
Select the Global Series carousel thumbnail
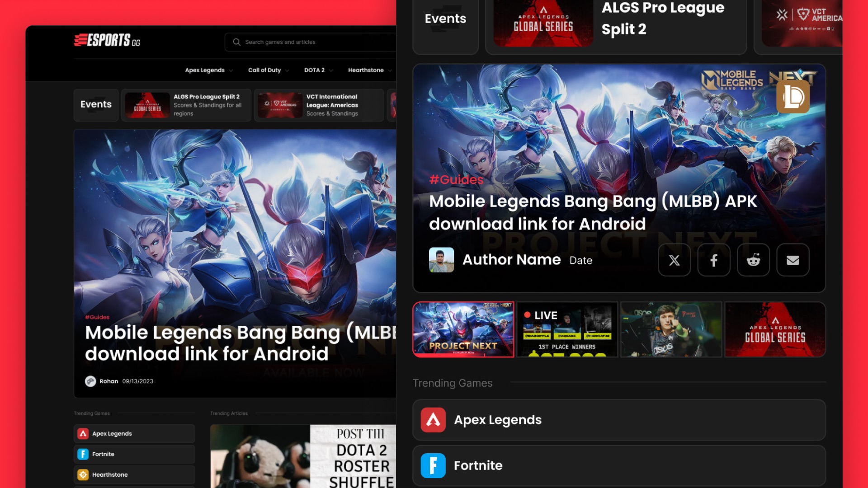(775, 329)
